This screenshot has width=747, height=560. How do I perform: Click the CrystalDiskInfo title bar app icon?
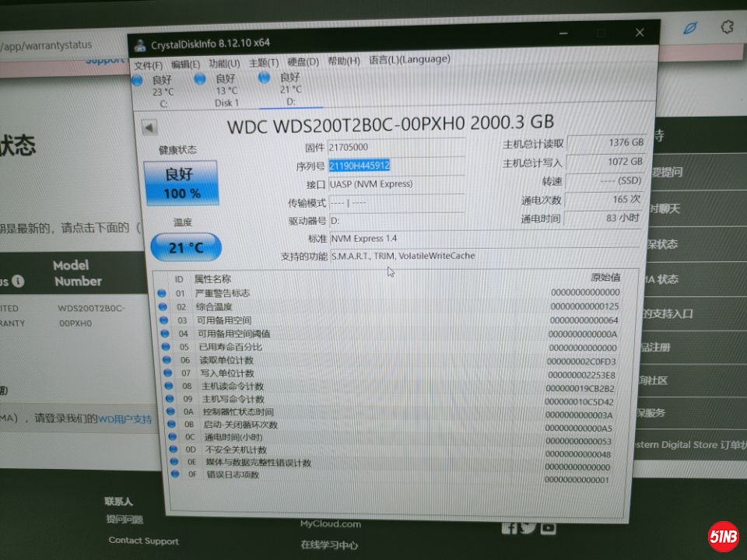[139, 43]
